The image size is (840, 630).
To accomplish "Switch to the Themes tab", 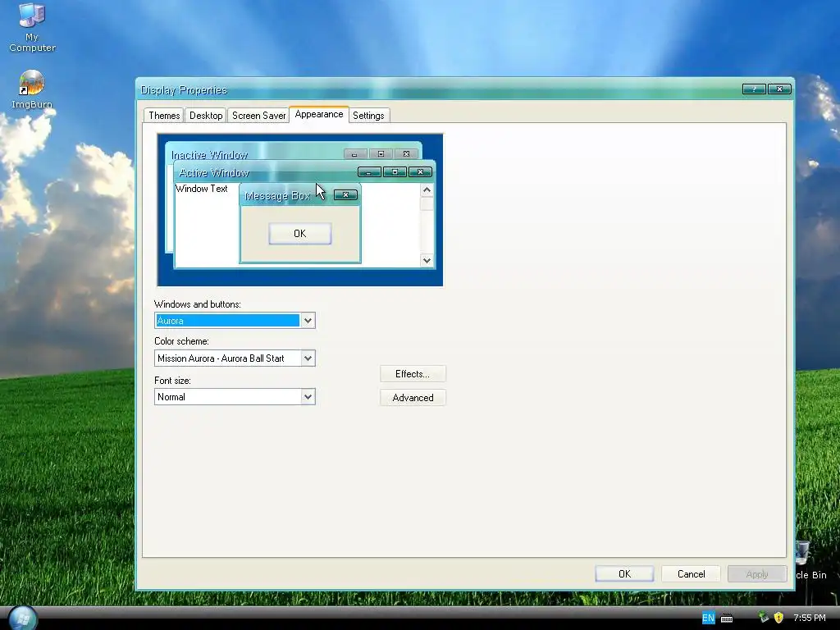I will click(164, 116).
